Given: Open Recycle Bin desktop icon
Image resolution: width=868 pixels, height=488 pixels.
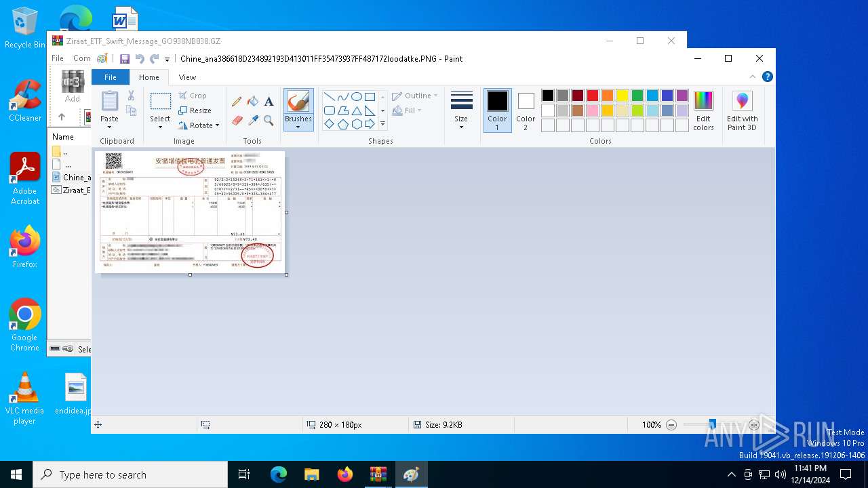Looking at the screenshot, I should coord(25,28).
